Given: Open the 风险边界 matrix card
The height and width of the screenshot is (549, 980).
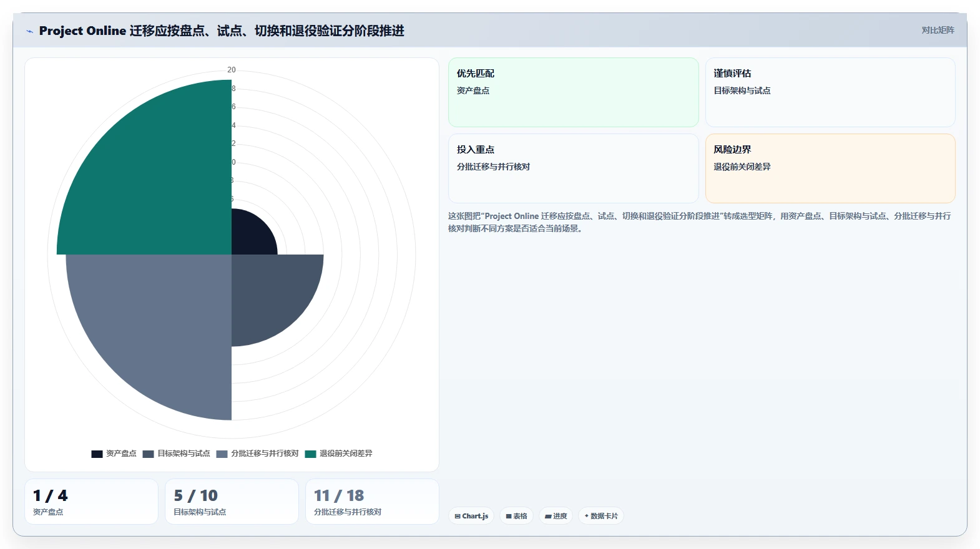Looking at the screenshot, I should coord(830,168).
